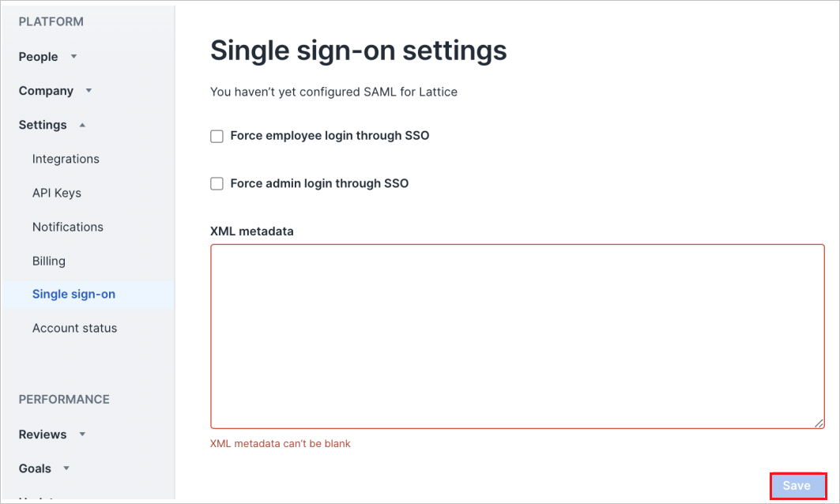Screen dimensions: 840x504
Task: Open the Account status page
Action: (x=74, y=328)
